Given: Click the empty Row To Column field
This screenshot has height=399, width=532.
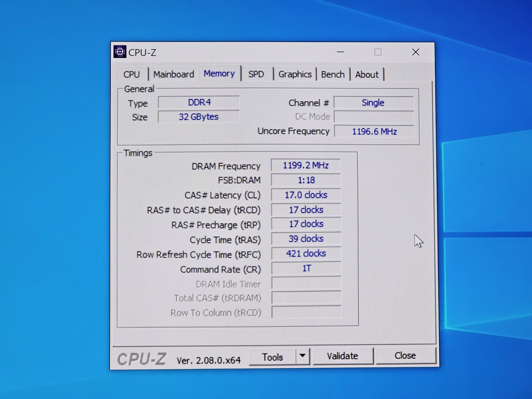Looking at the screenshot, I should 306,312.
